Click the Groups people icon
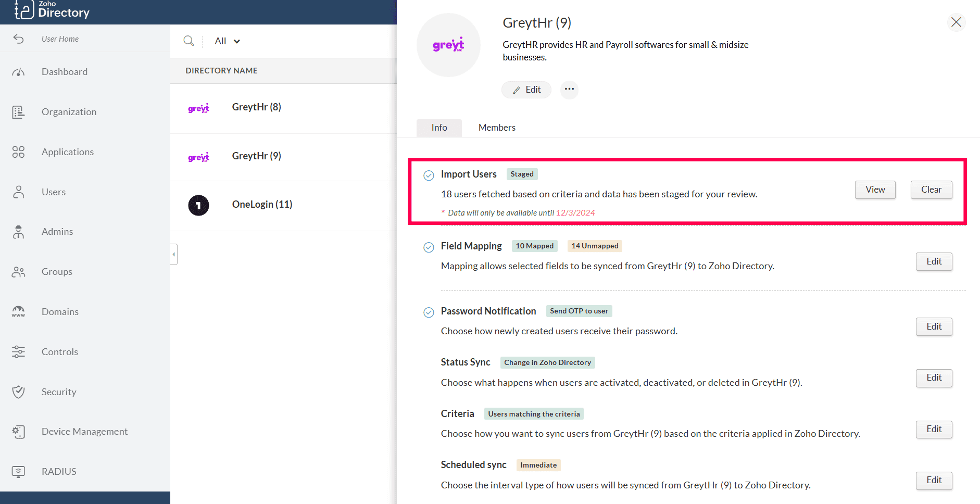This screenshot has height=504, width=980. 19,272
